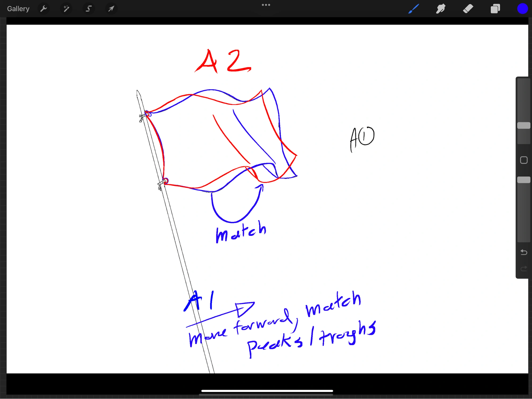Click the iPad home indicator bar

click(x=267, y=391)
